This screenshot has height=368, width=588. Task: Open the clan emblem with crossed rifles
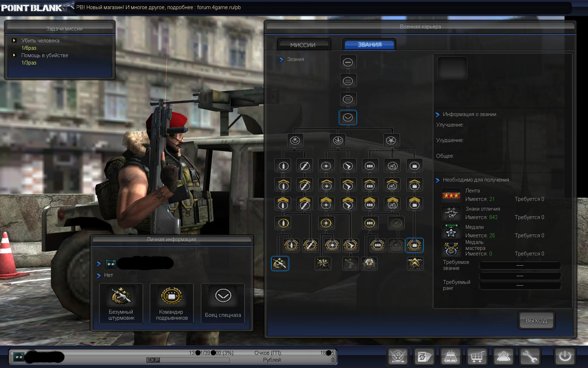[x=398, y=357]
